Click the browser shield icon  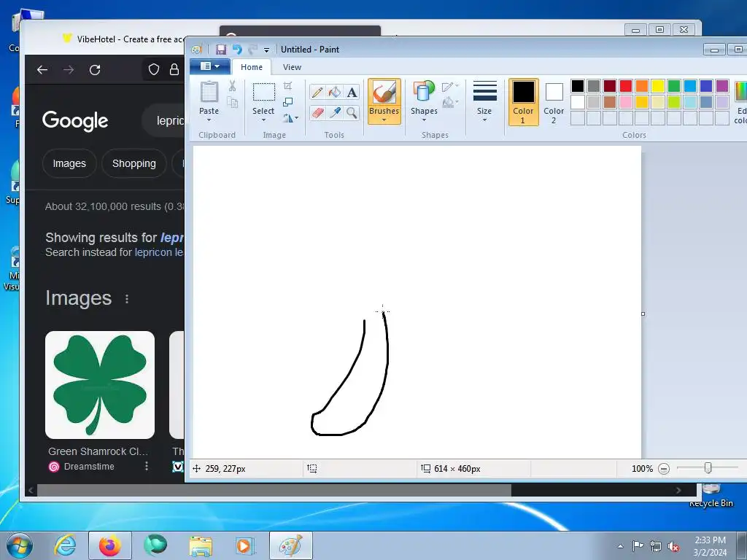[153, 69]
